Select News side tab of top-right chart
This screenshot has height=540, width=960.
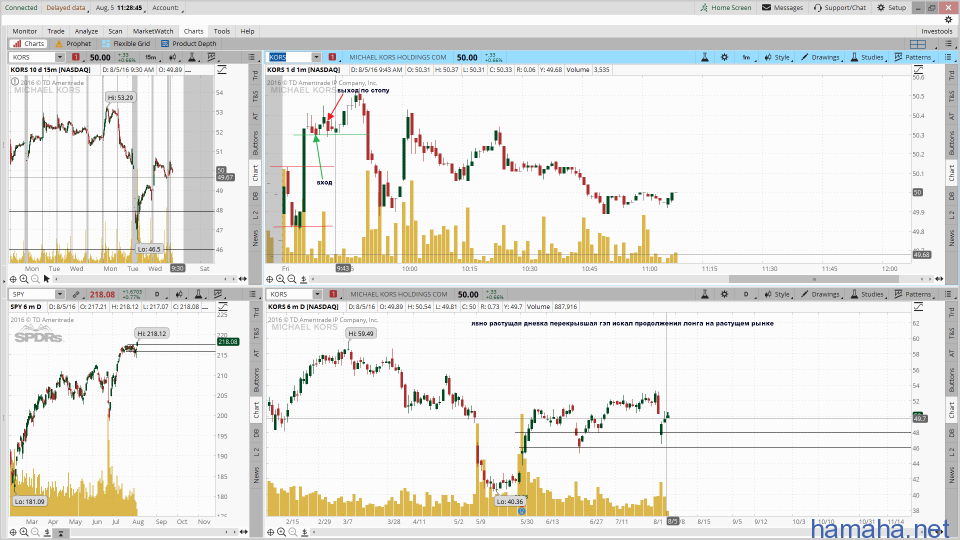951,236
